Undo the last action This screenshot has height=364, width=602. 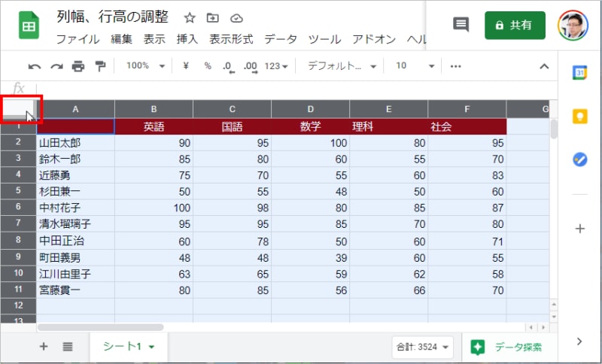pyautogui.click(x=34, y=66)
